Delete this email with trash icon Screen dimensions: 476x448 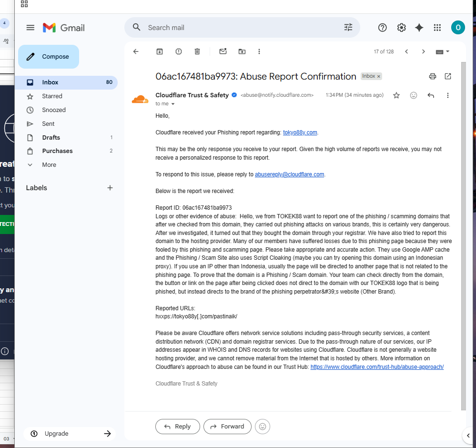pos(197,51)
